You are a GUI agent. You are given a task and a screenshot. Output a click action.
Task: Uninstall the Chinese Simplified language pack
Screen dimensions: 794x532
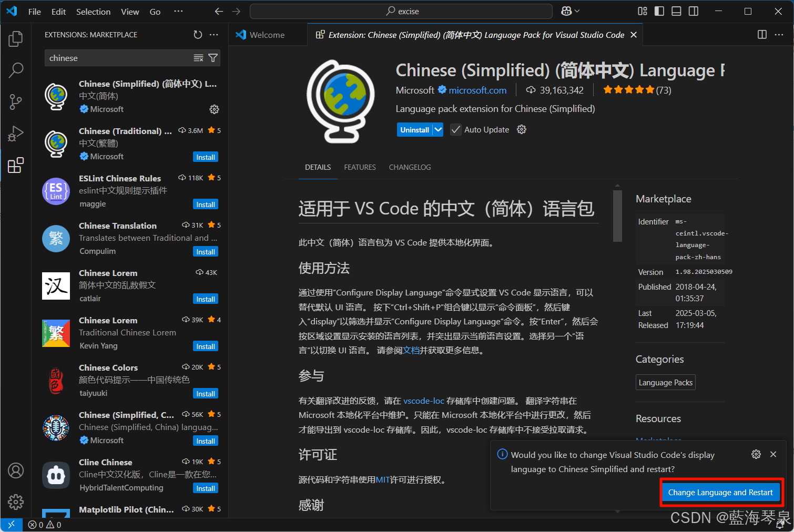coord(415,130)
